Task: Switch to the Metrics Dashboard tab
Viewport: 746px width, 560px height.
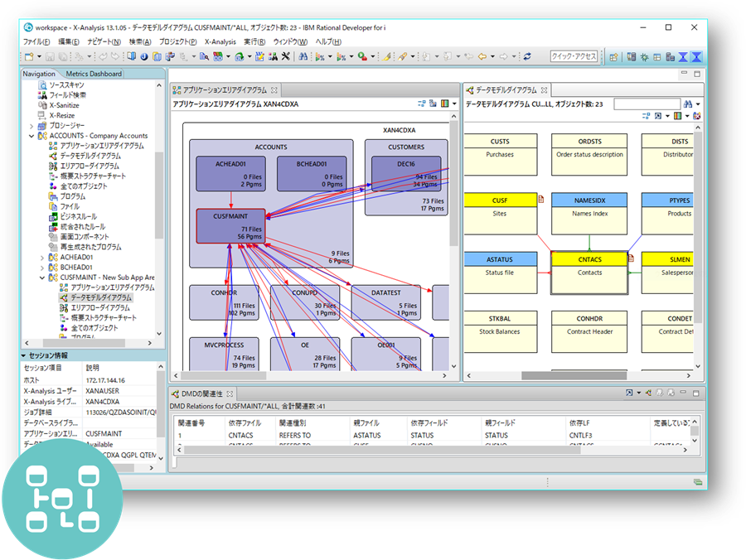Action: click(94, 74)
